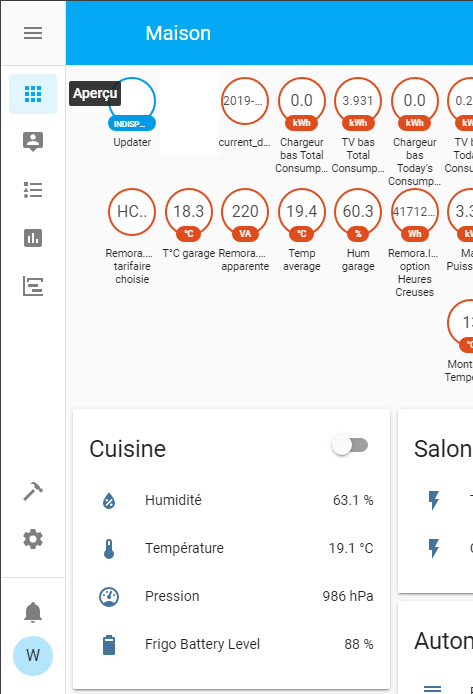Image resolution: width=473 pixels, height=694 pixels.
Task: Click the Temp average 19.4 badge
Action: pos(302,230)
